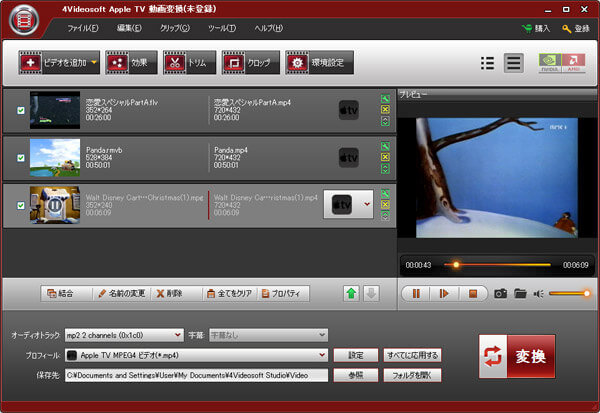
Task: Click the move icon on Panda row
Action: pyautogui.click(x=385, y=169)
